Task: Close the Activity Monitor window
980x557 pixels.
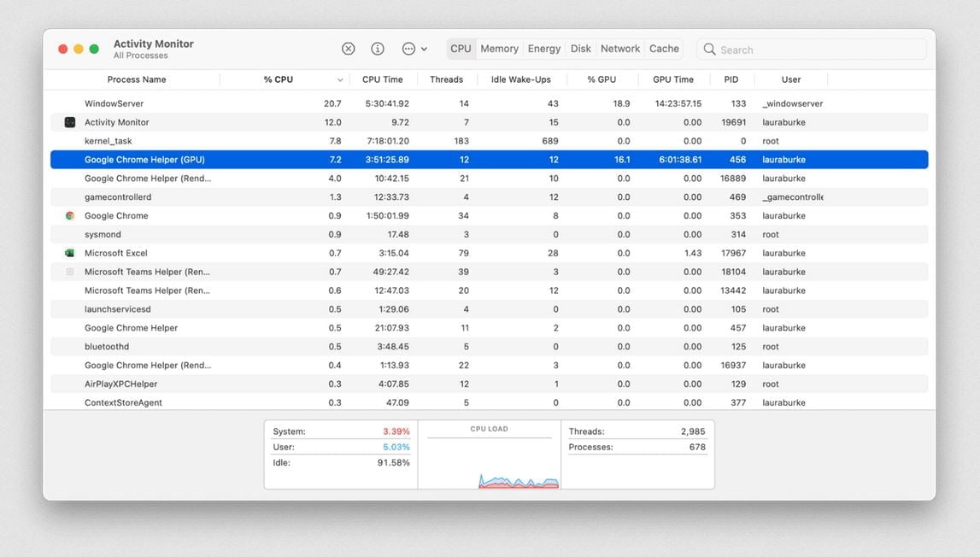Action: [x=63, y=49]
